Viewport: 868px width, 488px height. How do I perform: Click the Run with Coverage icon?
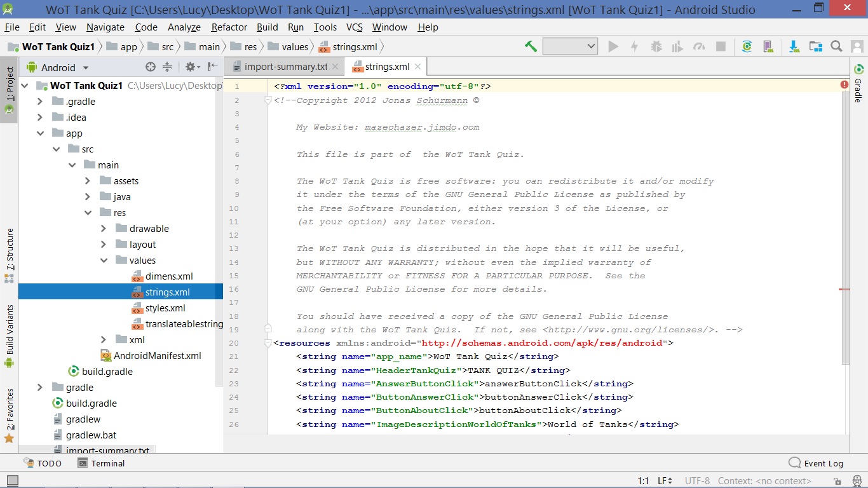click(x=677, y=46)
